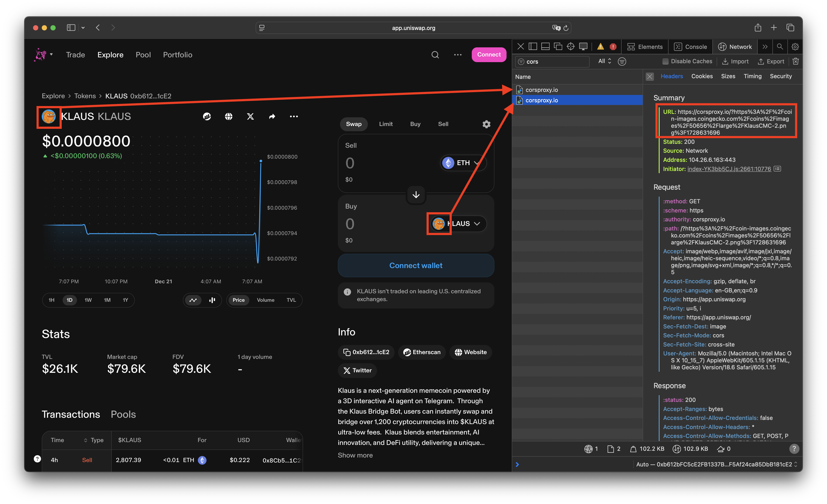Select the 1D chart timeframe
This screenshot has width=827, height=504.
70,300
